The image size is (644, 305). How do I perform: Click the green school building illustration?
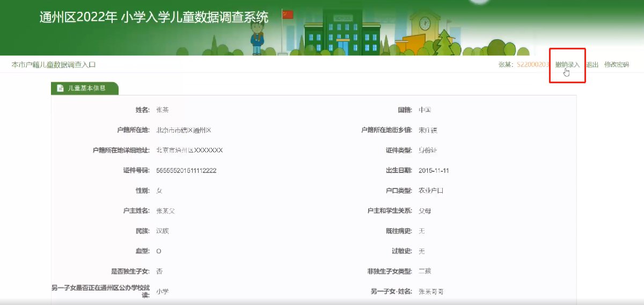coord(339,32)
